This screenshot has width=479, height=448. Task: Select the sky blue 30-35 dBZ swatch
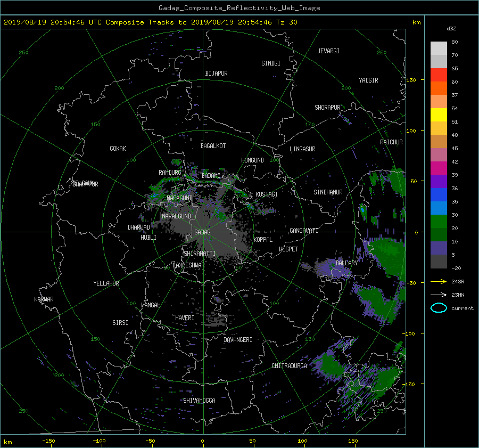(439, 208)
